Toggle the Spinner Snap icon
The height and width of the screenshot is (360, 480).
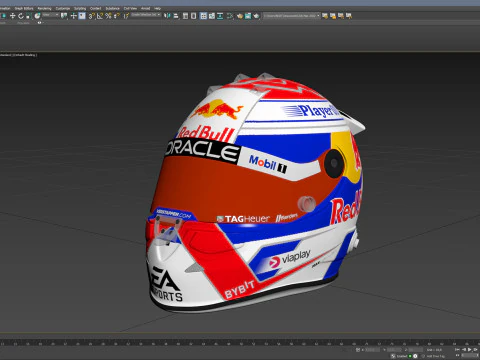[117, 16]
